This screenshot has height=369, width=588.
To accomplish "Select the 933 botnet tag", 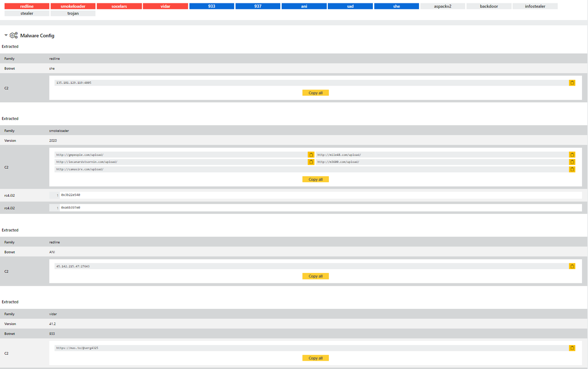I will pyautogui.click(x=211, y=6).
